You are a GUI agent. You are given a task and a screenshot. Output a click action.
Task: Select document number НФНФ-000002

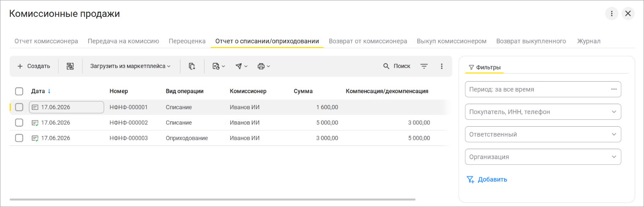[x=129, y=123]
